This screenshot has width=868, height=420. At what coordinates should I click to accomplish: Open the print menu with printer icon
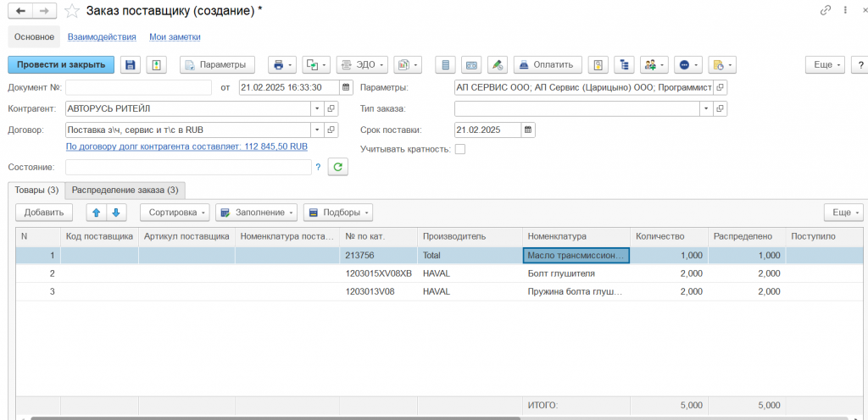tap(281, 65)
